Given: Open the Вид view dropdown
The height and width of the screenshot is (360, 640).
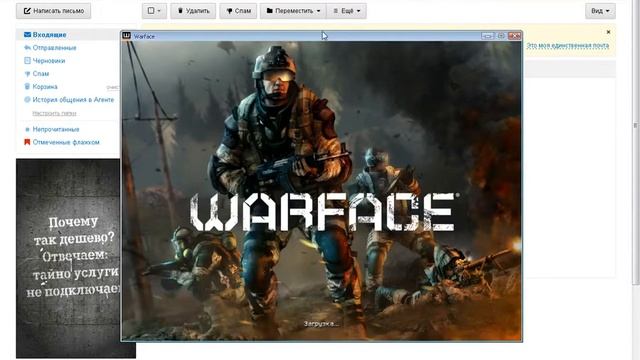Looking at the screenshot, I should [x=600, y=11].
